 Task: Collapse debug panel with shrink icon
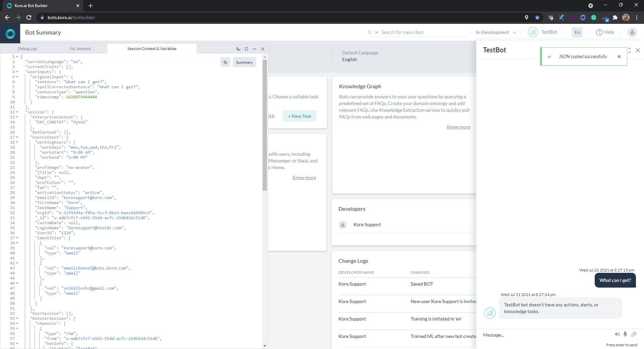pyautogui.click(x=247, y=49)
